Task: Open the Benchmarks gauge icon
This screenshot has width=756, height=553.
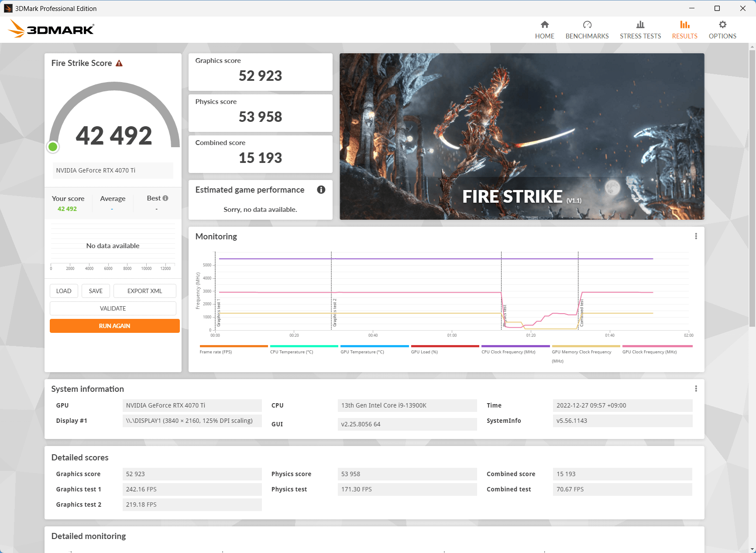Action: pos(587,24)
